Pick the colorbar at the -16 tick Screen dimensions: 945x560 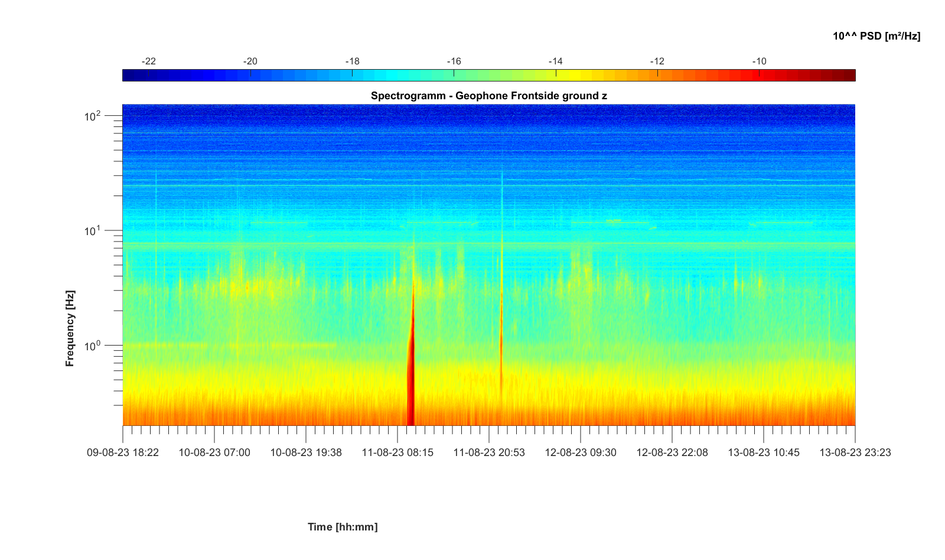click(x=454, y=76)
